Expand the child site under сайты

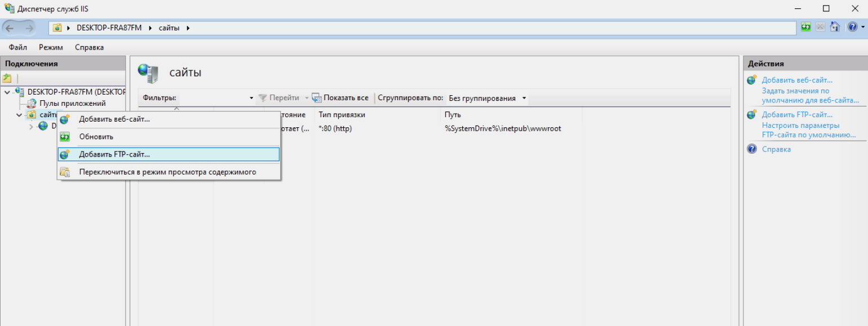[x=31, y=126]
